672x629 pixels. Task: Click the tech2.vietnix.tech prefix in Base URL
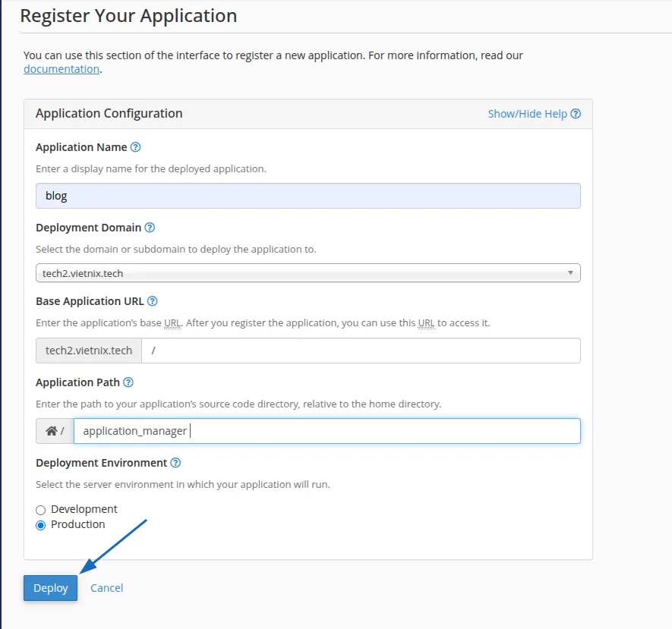pyautogui.click(x=89, y=351)
